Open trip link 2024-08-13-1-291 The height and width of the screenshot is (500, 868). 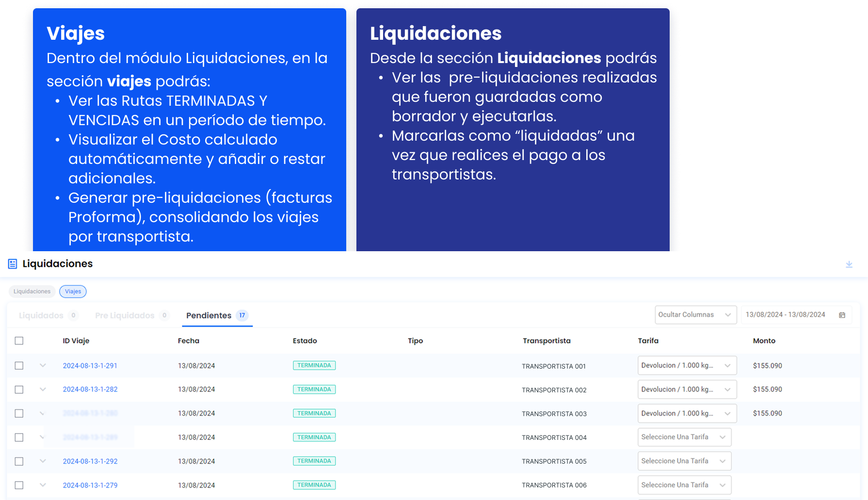(90, 366)
